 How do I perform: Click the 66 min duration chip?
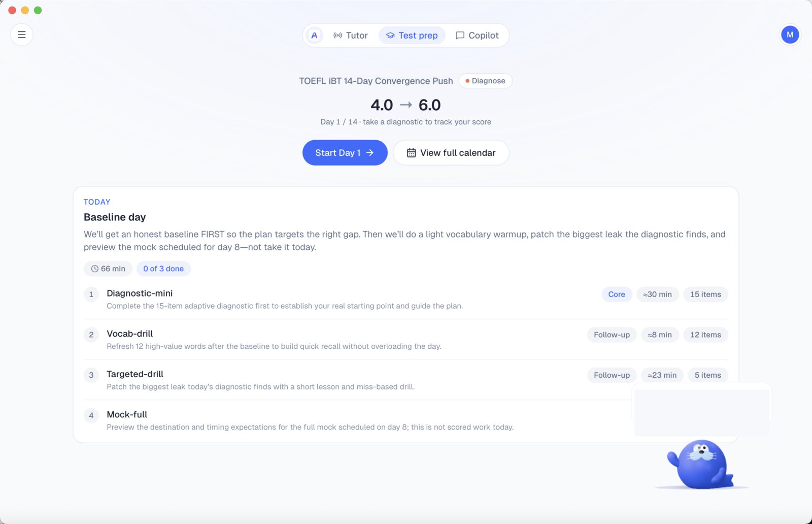pyautogui.click(x=108, y=269)
